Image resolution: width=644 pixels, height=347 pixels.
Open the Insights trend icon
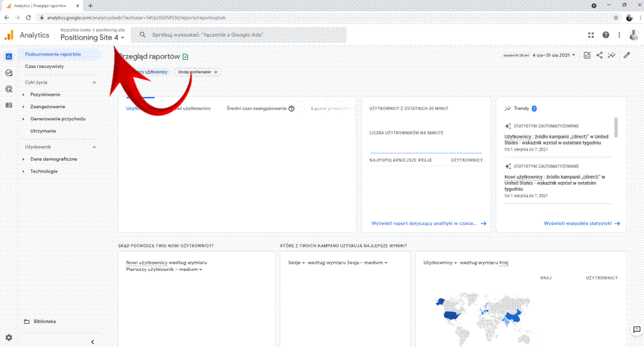pos(611,55)
